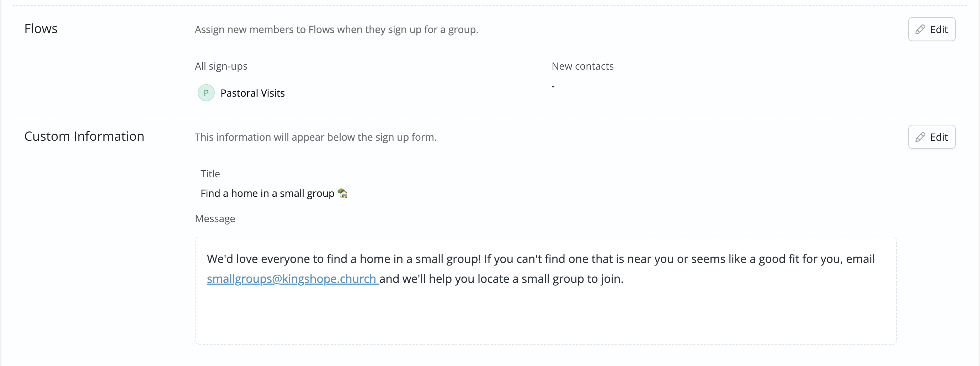Click the message text about small groups
The image size is (980, 366).
tap(540, 269)
